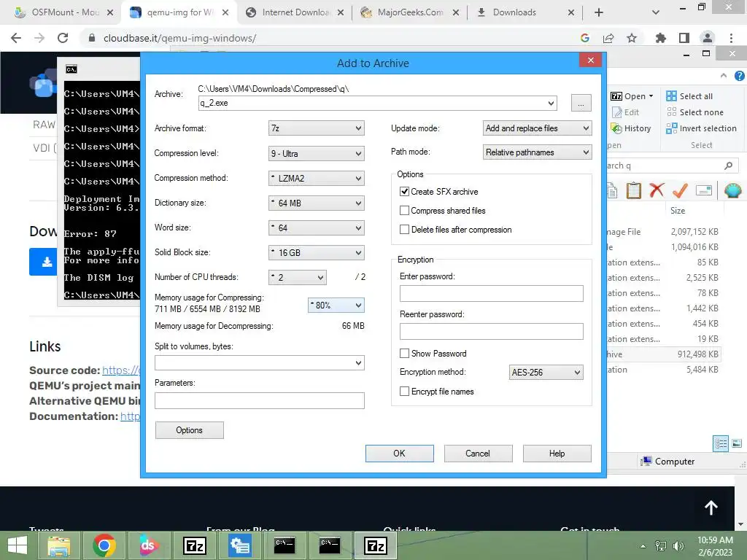Open Chrome extensions puzzle icon

click(x=661, y=38)
